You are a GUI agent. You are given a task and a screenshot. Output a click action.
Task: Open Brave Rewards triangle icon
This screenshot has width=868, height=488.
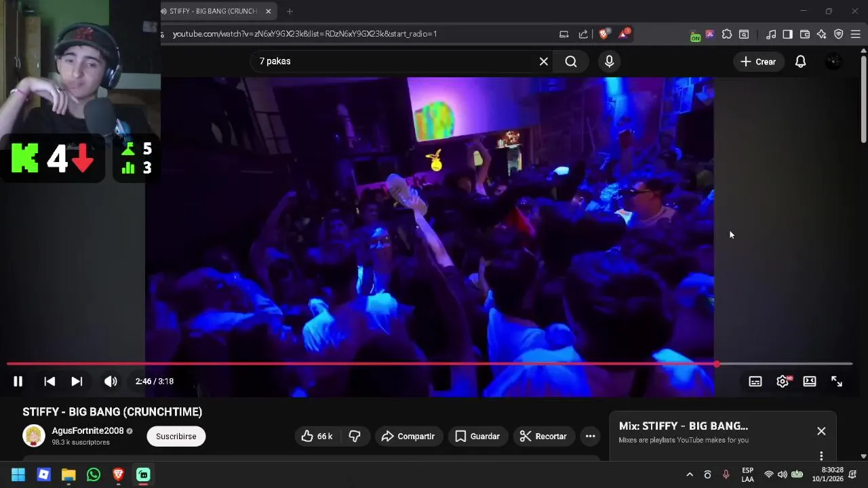tap(624, 34)
